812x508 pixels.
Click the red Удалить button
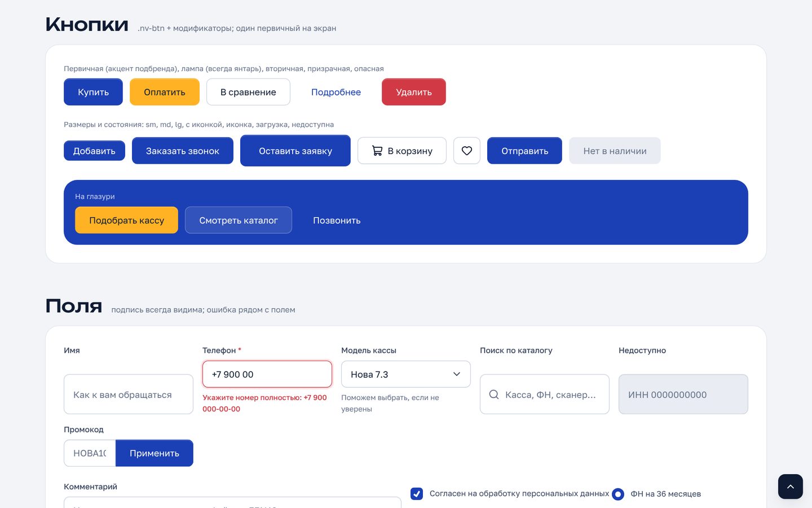[x=414, y=92]
